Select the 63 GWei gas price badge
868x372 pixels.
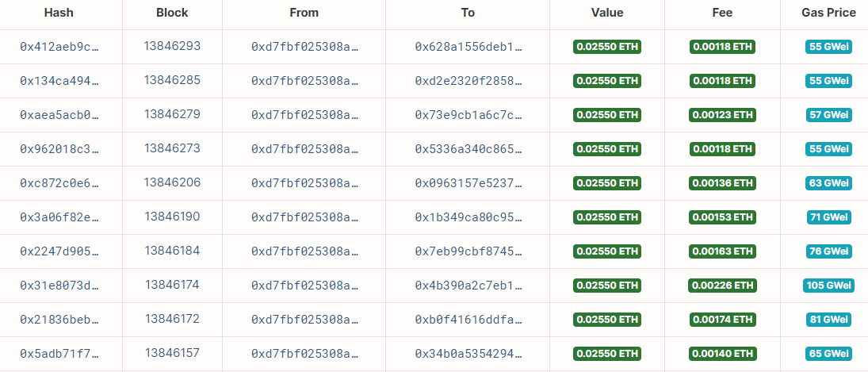click(828, 183)
